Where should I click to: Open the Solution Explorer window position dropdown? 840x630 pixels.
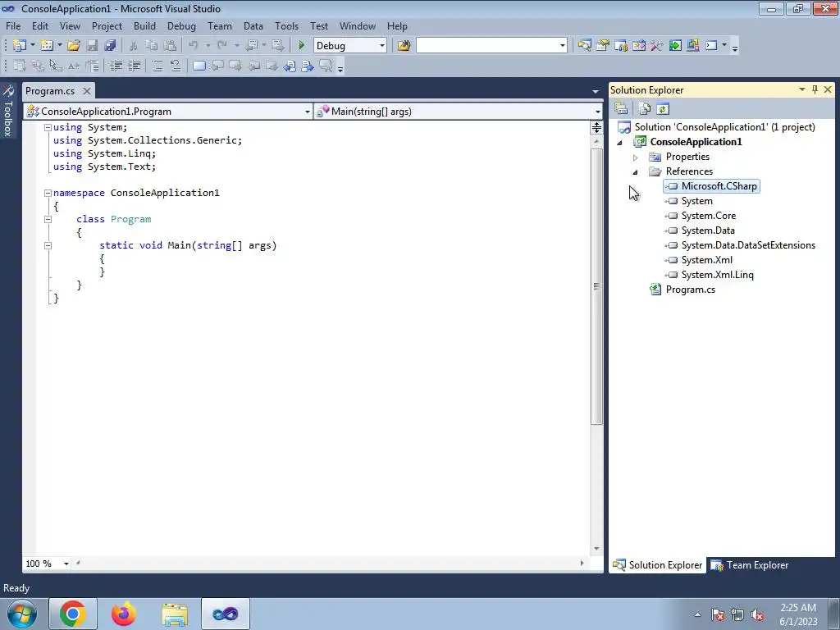pyautogui.click(x=802, y=89)
